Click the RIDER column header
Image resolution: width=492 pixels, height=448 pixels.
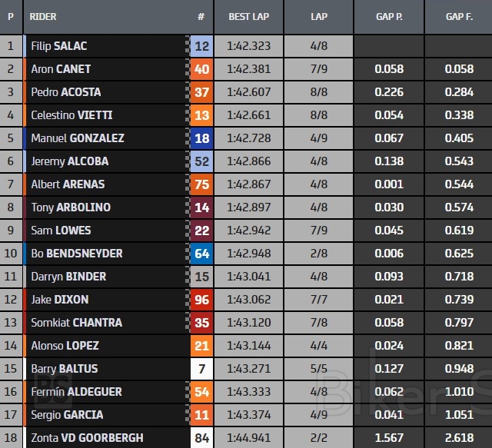[43, 16]
